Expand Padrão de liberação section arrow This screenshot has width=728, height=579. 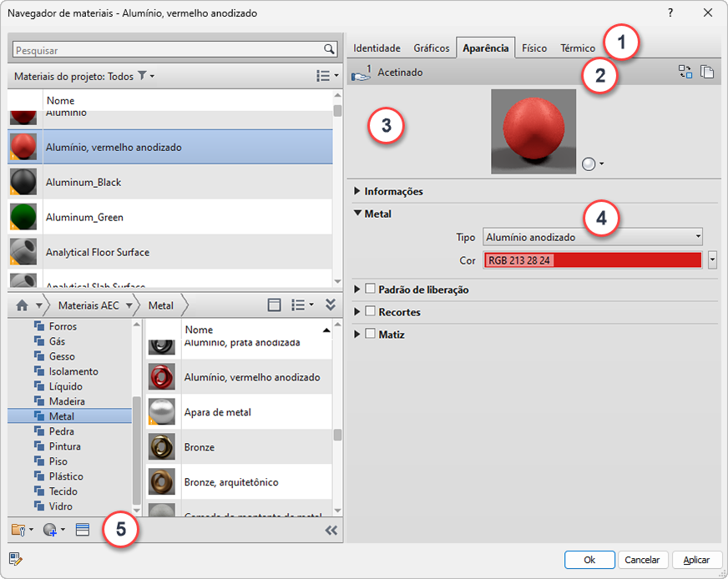tap(357, 289)
